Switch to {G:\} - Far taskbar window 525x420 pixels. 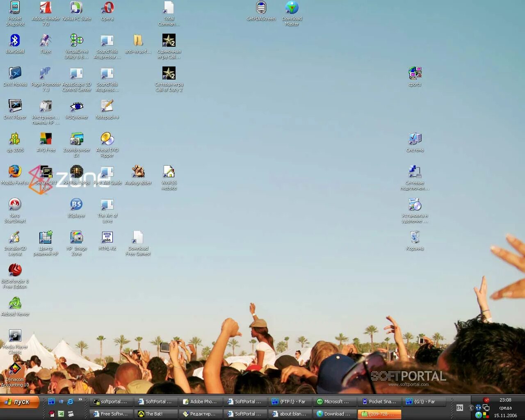pyautogui.click(x=424, y=402)
